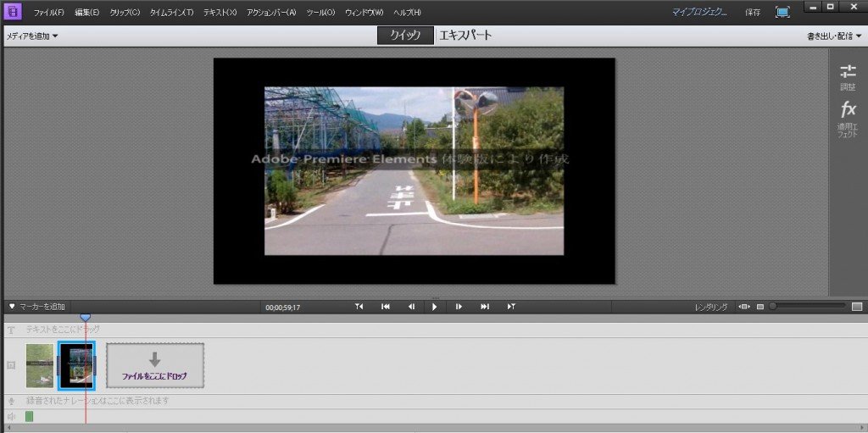Click the テキストをここにドラッグ text track
Image resolution: width=868 pixels, height=433 pixels.
coord(63,330)
